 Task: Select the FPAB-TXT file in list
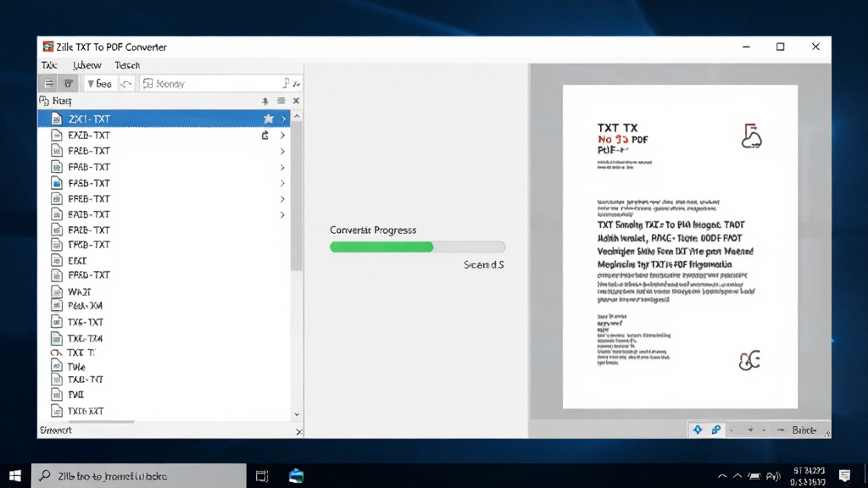(x=164, y=167)
